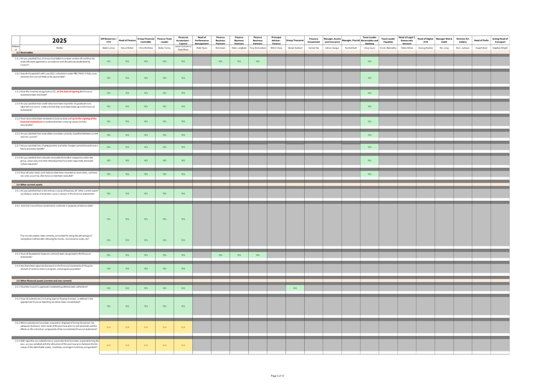Select last N/A cell in bottom yellow row
The image size is (554, 392).
point(183,345)
